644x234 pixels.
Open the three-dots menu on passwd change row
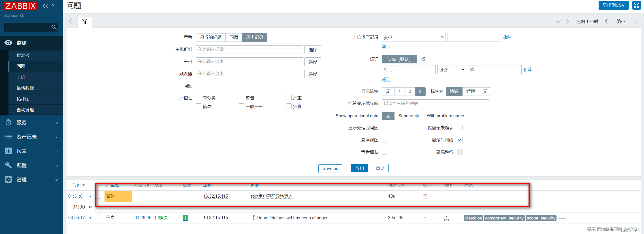pyautogui.click(x=562, y=218)
